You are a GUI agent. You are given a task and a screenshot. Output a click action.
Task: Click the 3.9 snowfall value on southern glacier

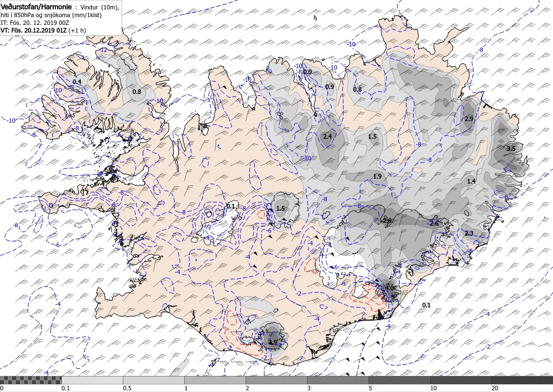[273, 342]
